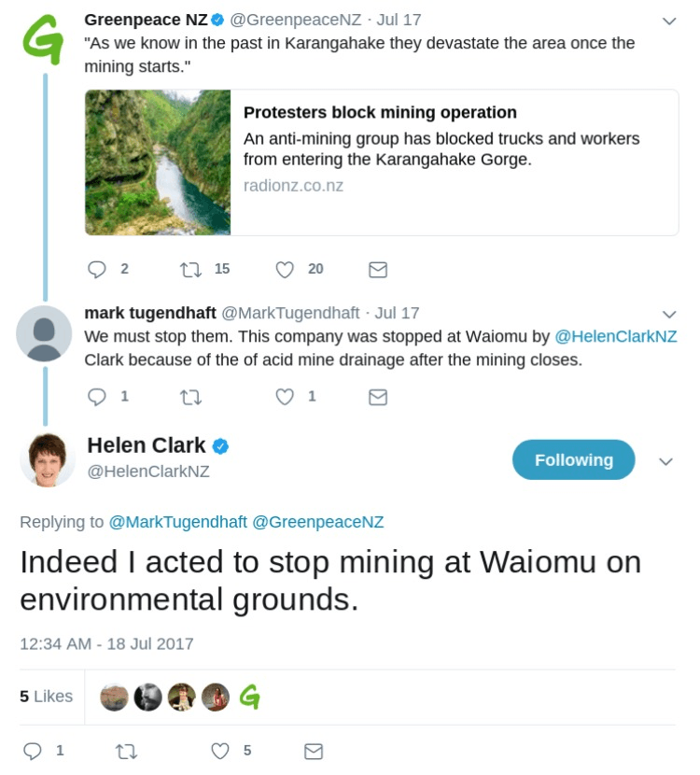
Task: Direct message icon under Greenpeace tweet
Action: point(378,269)
